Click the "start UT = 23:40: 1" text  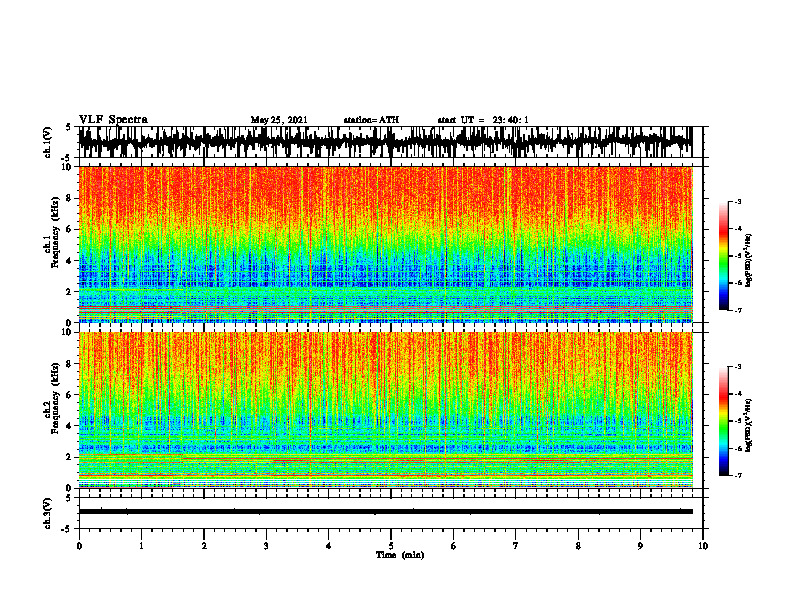pos(483,120)
